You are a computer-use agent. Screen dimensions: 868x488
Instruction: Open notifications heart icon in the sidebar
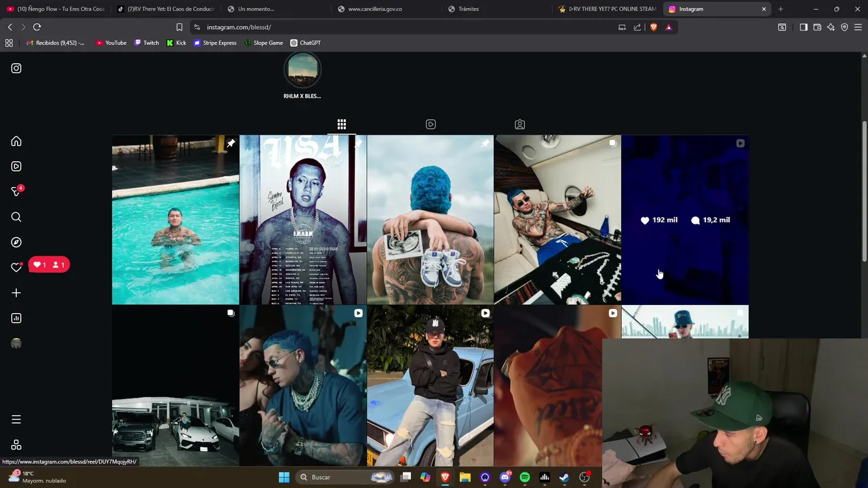[x=16, y=267]
